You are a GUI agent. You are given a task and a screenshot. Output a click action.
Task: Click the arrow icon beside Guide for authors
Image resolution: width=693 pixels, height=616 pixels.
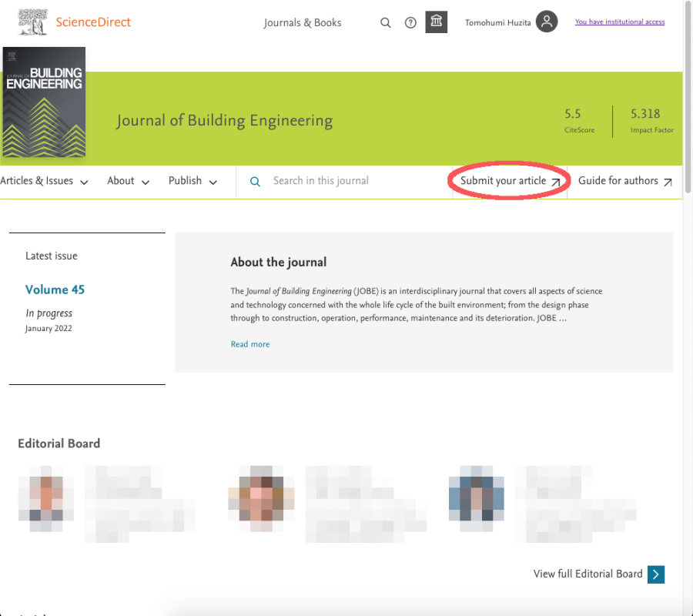click(x=668, y=182)
